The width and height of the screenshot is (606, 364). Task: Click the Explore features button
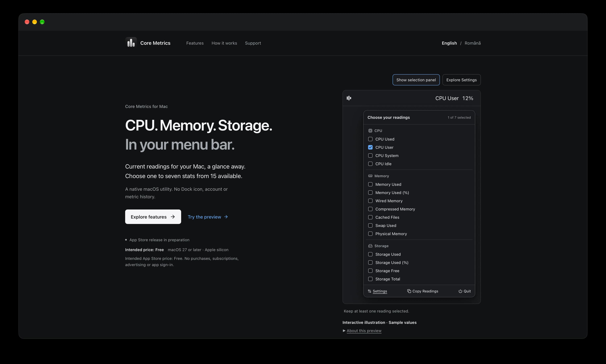click(x=153, y=217)
